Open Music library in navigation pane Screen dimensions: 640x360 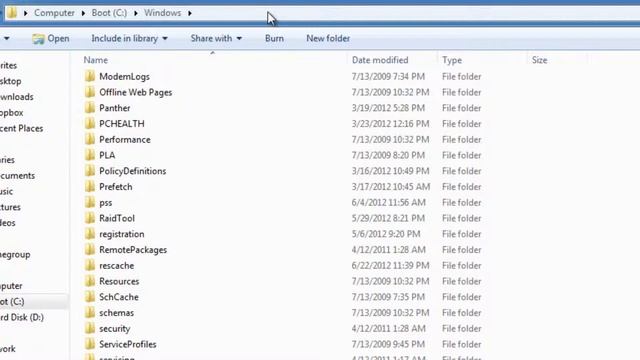coord(7,191)
